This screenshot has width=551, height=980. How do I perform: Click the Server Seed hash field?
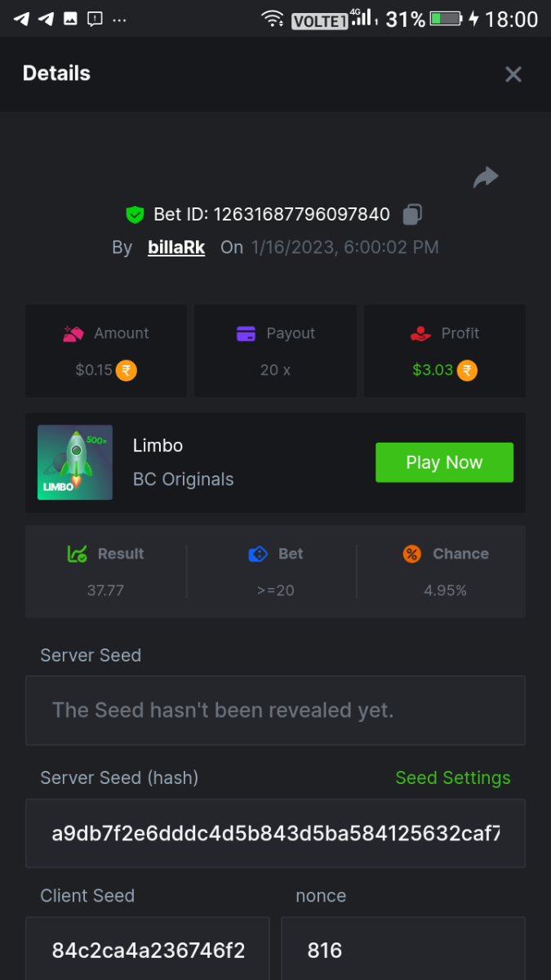(275, 833)
